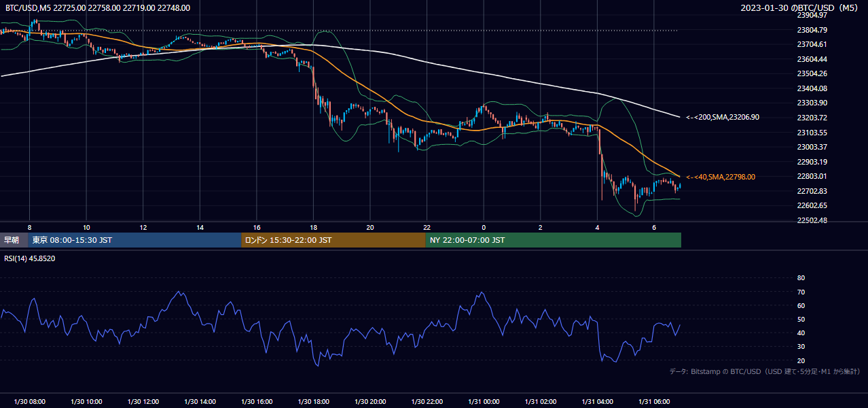Click hour label 12 under price chart

(143, 227)
